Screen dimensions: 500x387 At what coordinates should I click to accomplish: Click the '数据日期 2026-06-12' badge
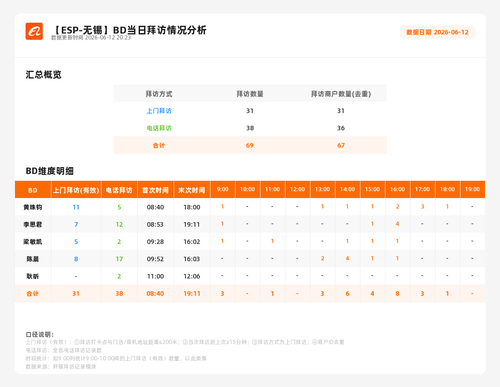click(x=437, y=32)
